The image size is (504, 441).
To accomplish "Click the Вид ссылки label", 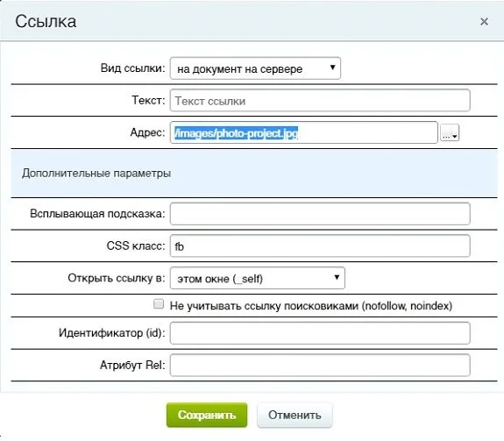I will 132,68.
